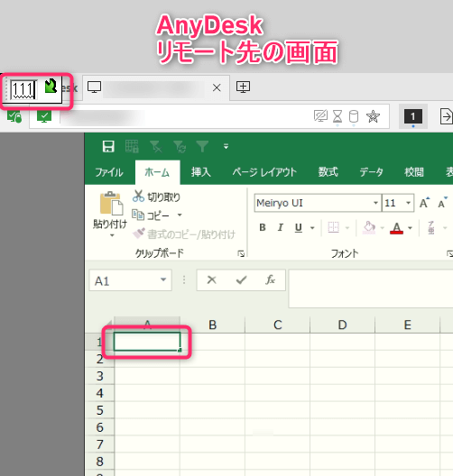This screenshot has width=453, height=476.
Task: Select row 7 header
Action: pos(99,444)
